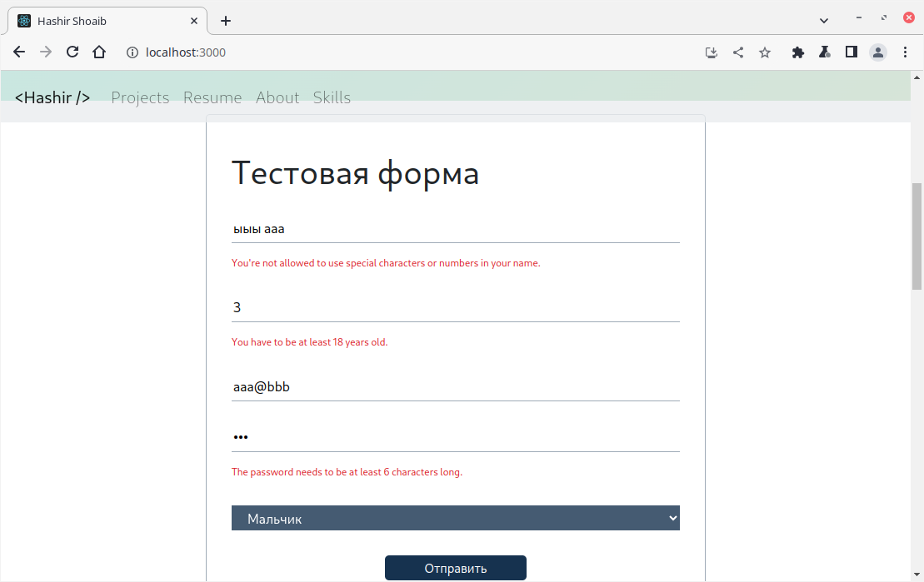Click the name special characters error message
Image resolution: width=924 pixels, height=582 pixels.
tap(386, 263)
